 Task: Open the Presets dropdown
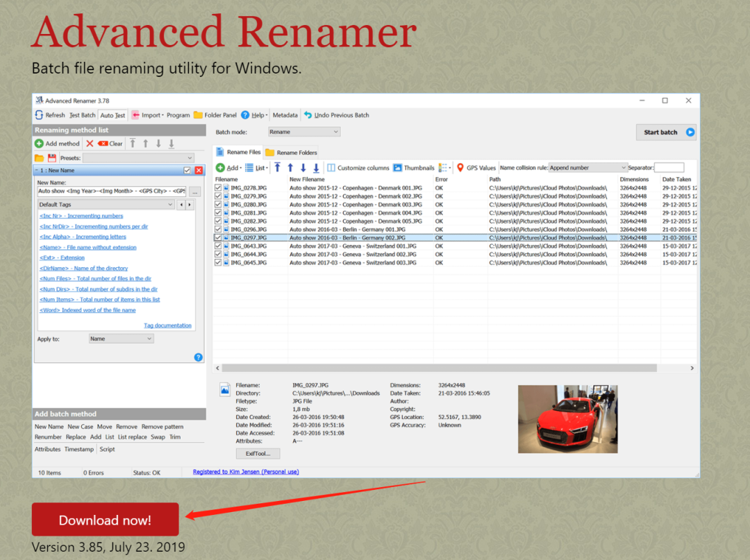(138, 158)
